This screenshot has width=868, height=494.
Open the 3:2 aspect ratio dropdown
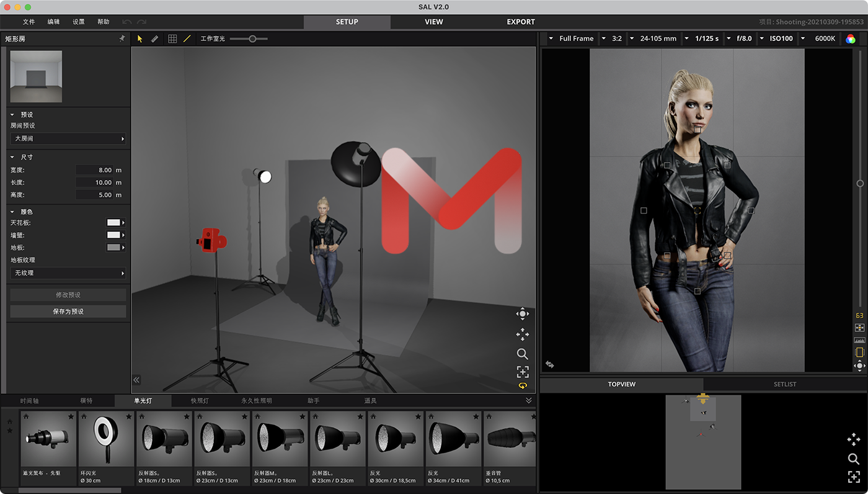point(611,38)
